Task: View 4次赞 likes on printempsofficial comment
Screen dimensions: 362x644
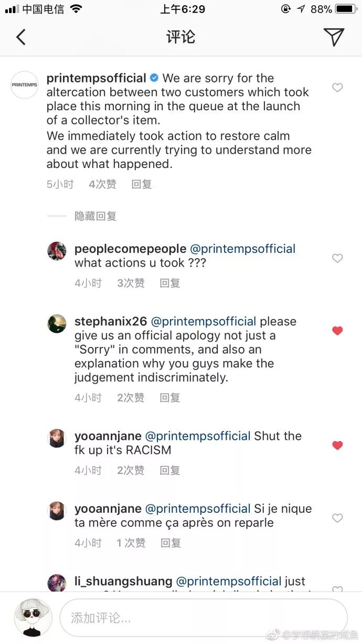Action: [x=102, y=184]
